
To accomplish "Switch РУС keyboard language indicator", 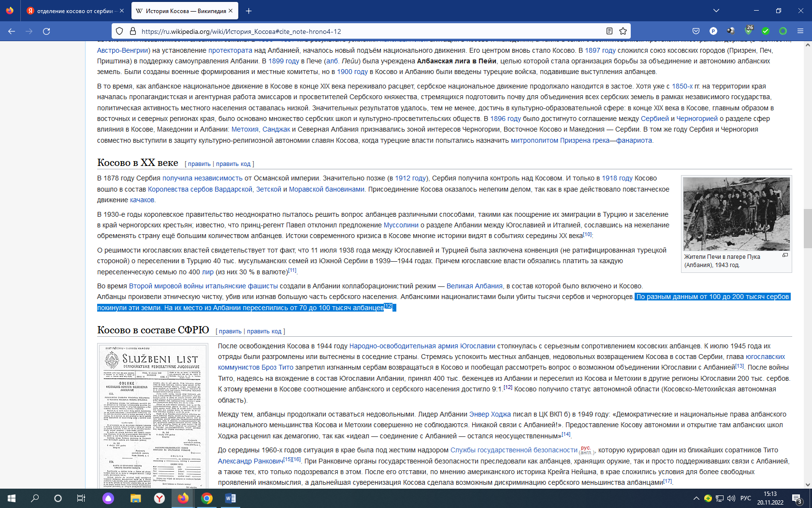I will click(x=746, y=498).
